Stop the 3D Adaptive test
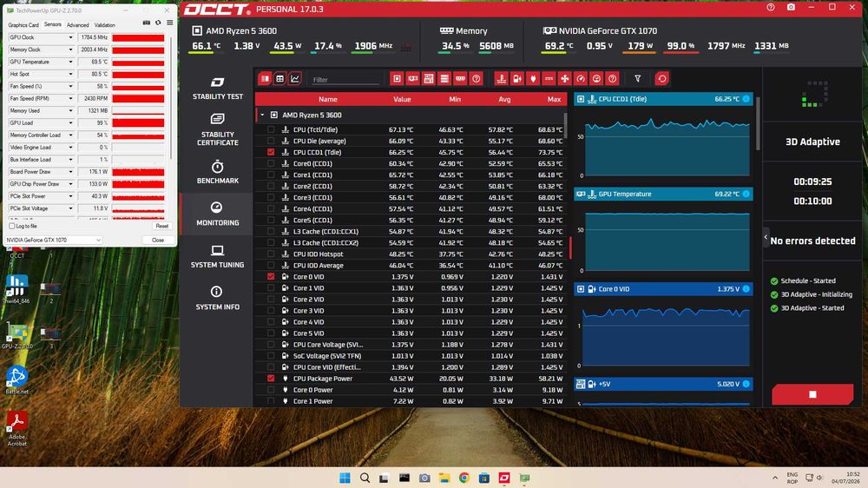Image resolution: width=868 pixels, height=488 pixels. pyautogui.click(x=812, y=394)
